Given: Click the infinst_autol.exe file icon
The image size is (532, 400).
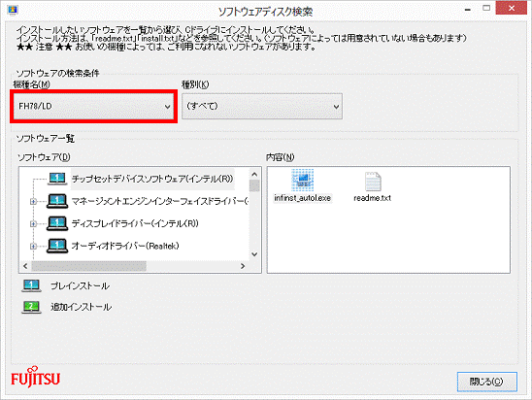Looking at the screenshot, I should (x=302, y=181).
